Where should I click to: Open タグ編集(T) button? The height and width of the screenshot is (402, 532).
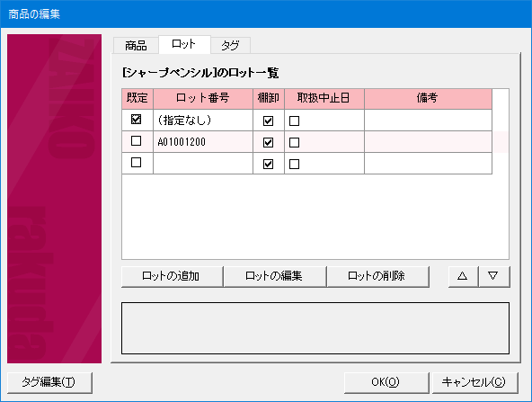coord(49,382)
